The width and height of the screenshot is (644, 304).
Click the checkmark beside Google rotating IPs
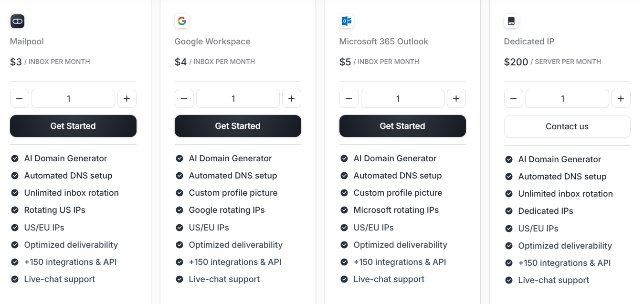pos(179,210)
